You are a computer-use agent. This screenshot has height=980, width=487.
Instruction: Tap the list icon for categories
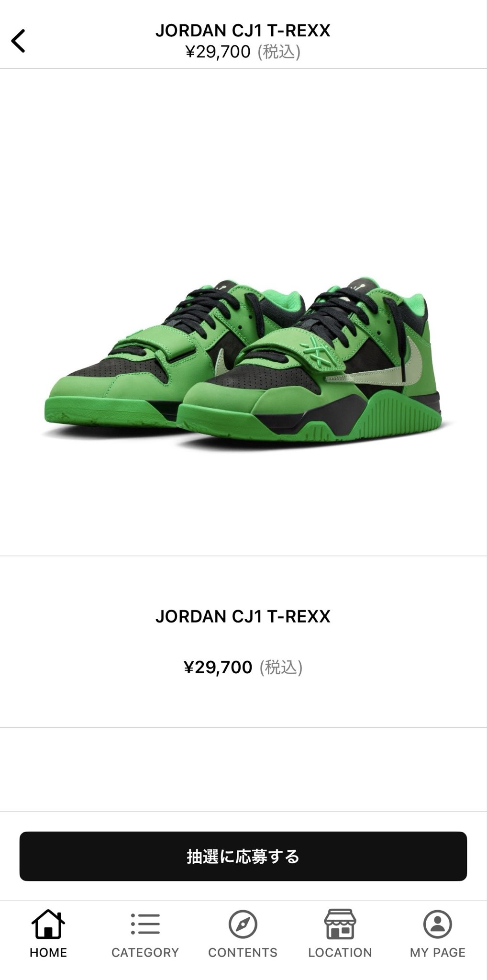coord(145,924)
